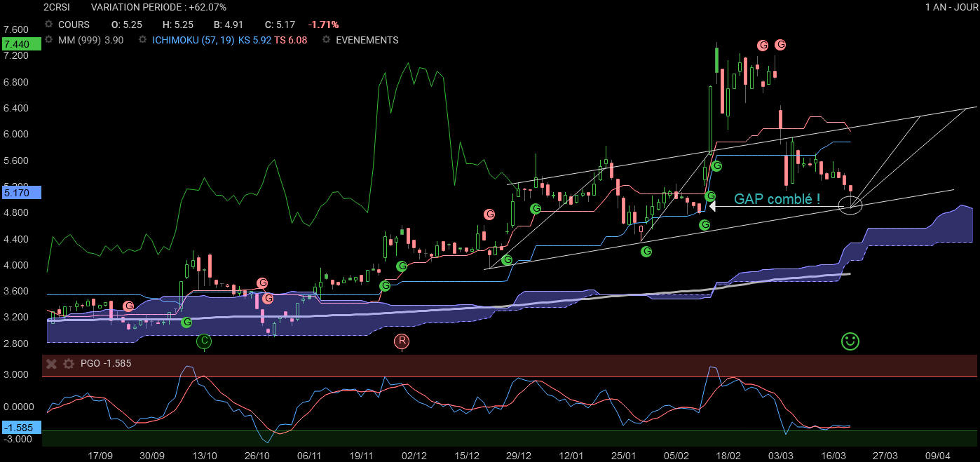Click the EVENEMENTS label
This screenshot has width=980, height=462.
click(x=367, y=40)
